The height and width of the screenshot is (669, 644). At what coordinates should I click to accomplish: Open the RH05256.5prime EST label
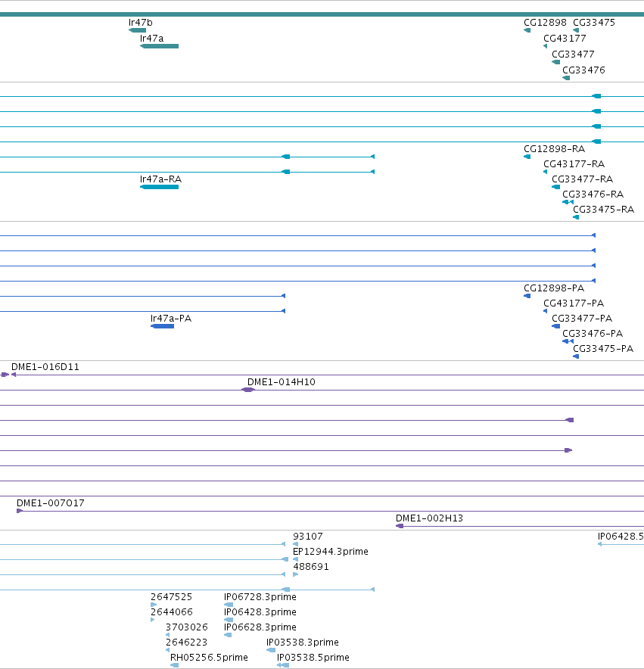[x=209, y=658]
